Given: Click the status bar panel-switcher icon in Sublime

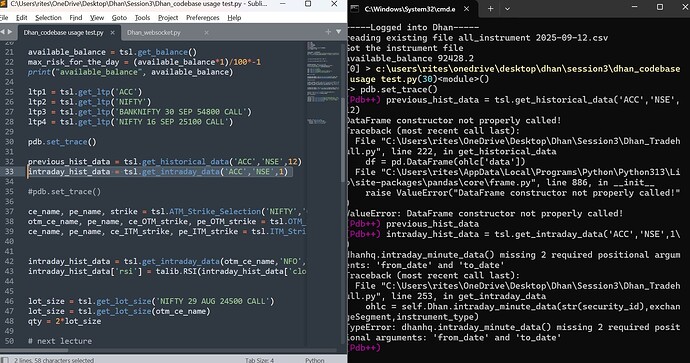Looking at the screenshot, I should click(x=4, y=360).
